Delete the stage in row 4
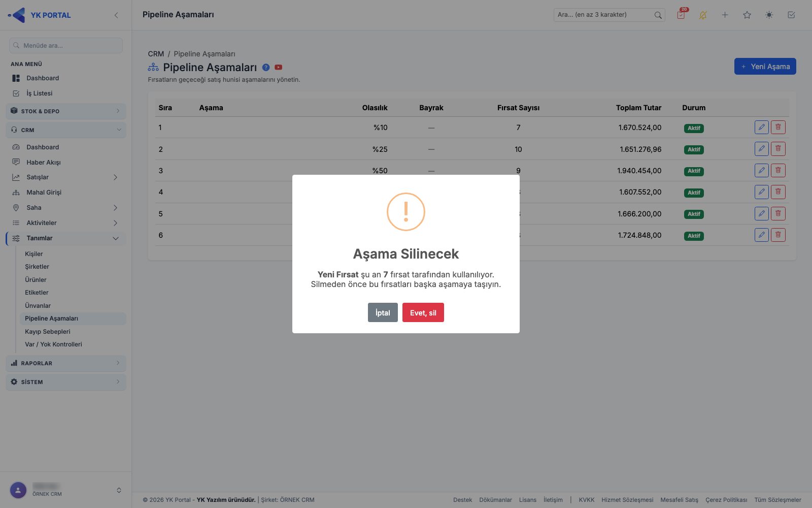The height and width of the screenshot is (508, 812). [x=778, y=192]
